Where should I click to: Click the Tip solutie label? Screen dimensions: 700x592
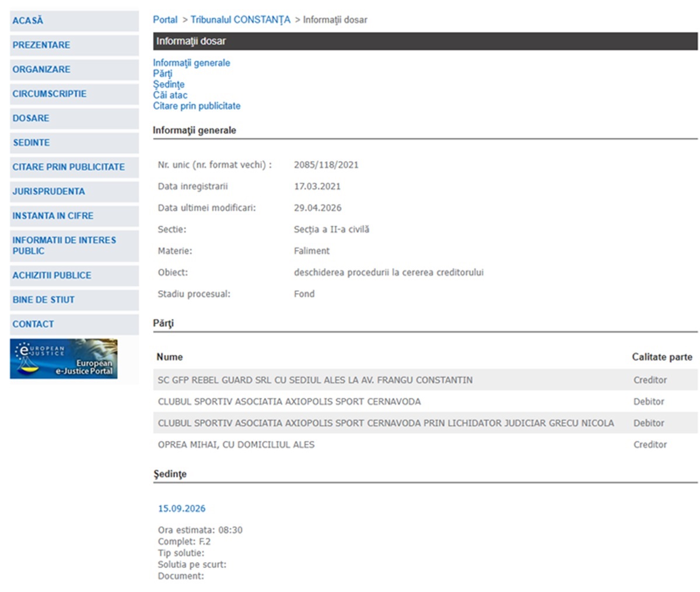click(x=181, y=553)
